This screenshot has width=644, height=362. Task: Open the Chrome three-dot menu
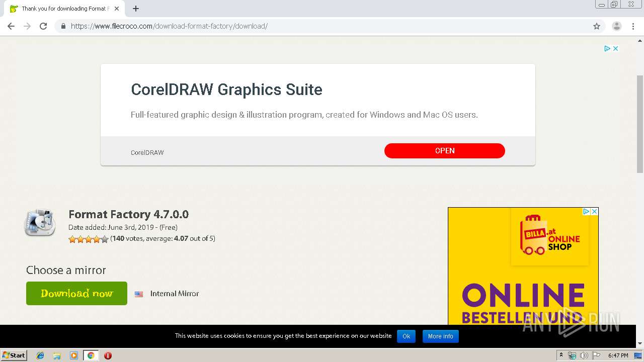(633, 26)
